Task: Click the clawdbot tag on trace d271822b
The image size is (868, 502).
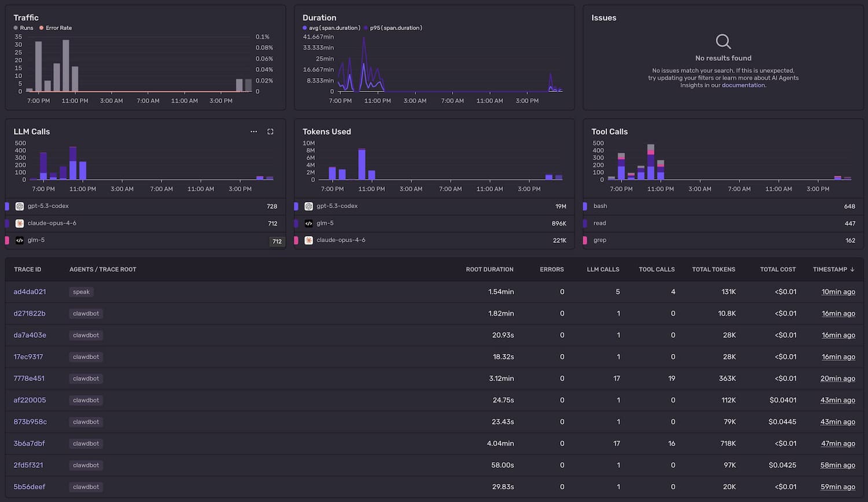Action: click(86, 313)
